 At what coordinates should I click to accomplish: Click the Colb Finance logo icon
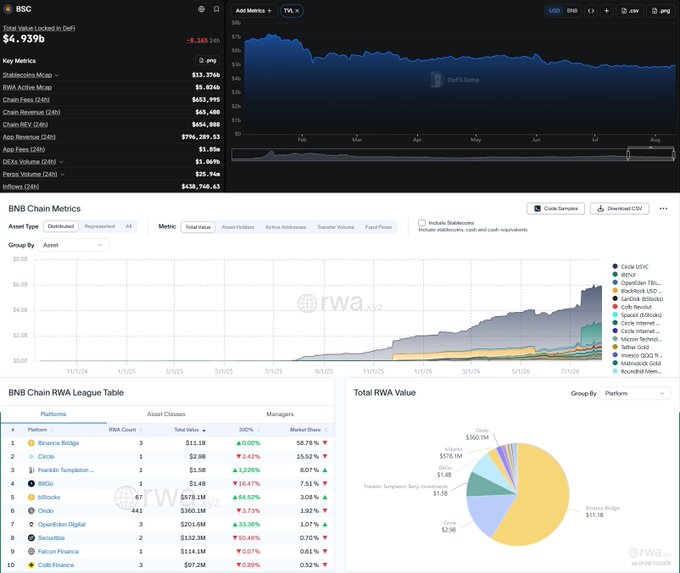pos(31,565)
